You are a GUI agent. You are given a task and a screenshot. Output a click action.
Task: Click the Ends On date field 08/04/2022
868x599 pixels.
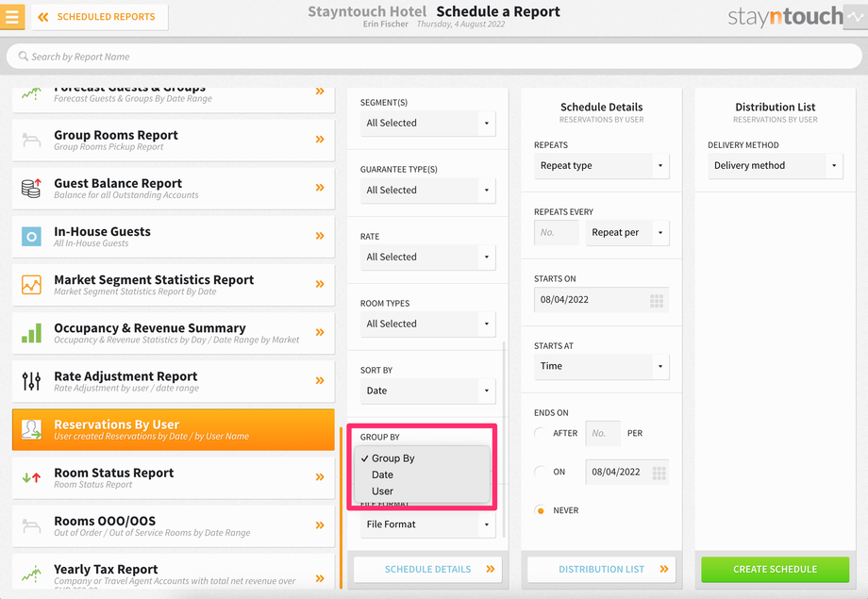(x=627, y=472)
